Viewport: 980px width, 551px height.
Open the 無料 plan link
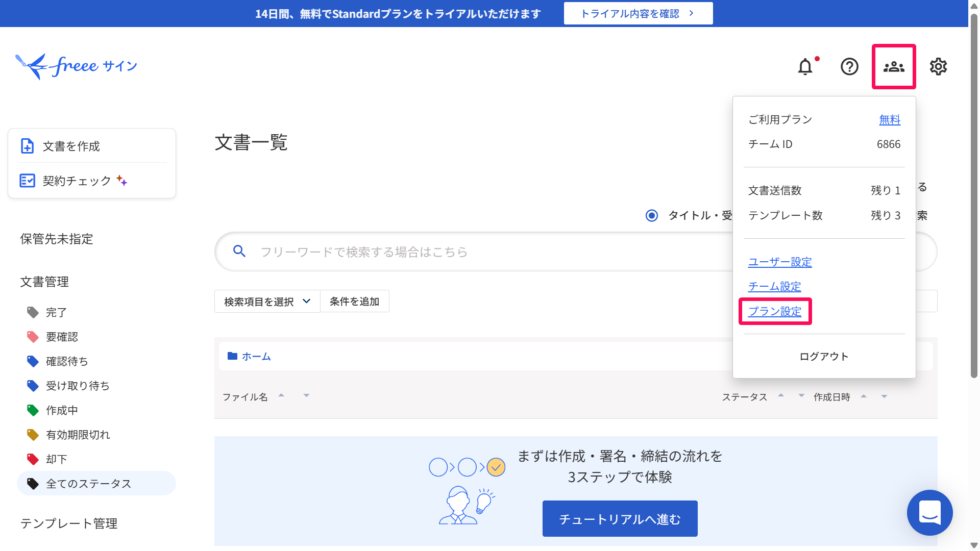coord(890,119)
